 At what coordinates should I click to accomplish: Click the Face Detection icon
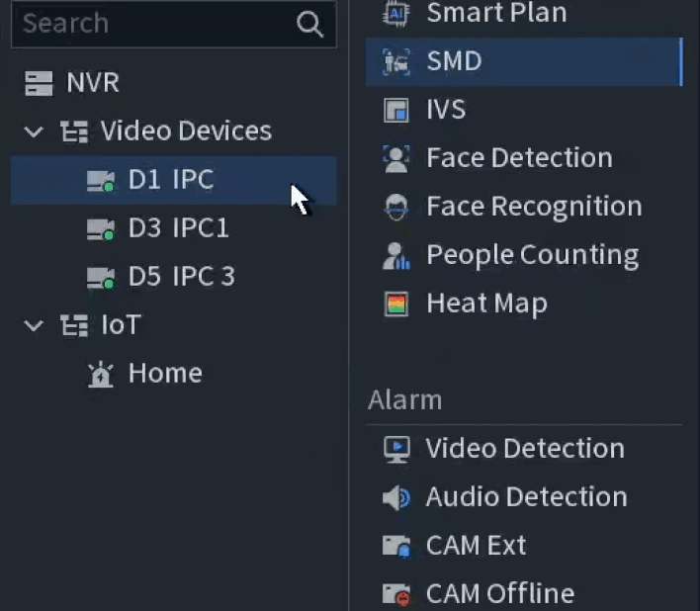tap(396, 158)
